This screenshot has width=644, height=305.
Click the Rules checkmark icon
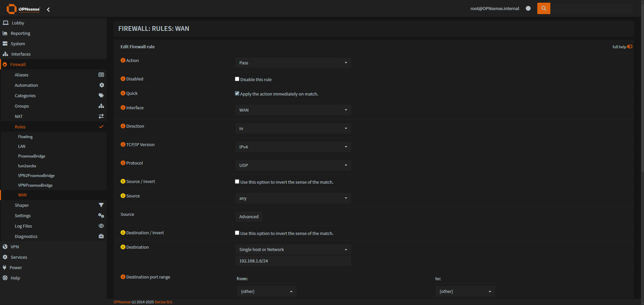click(101, 127)
